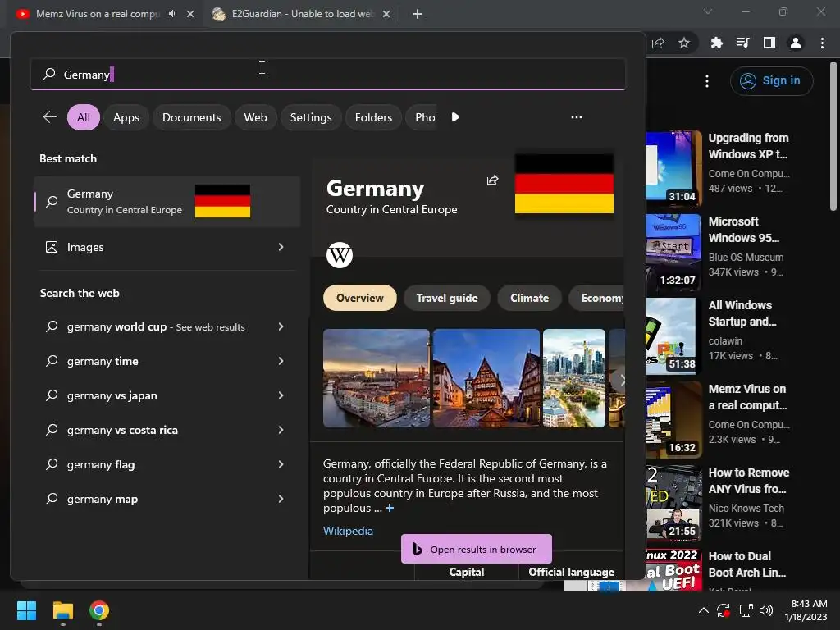Open the network tray icon
Screen dimensions: 840x630
(746, 610)
